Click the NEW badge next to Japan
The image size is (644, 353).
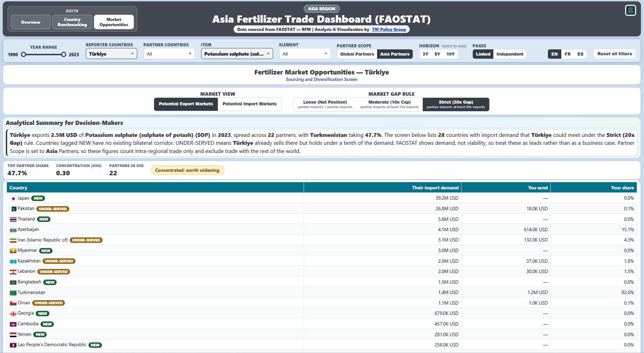(x=38, y=198)
